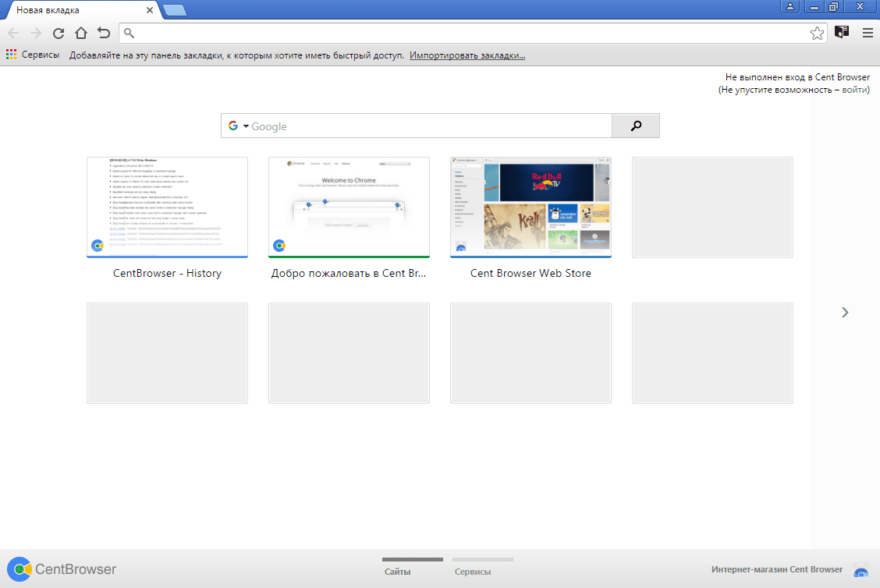The width and height of the screenshot is (880, 588).
Task: Open the user profile icon in title bar
Action: coord(790,7)
